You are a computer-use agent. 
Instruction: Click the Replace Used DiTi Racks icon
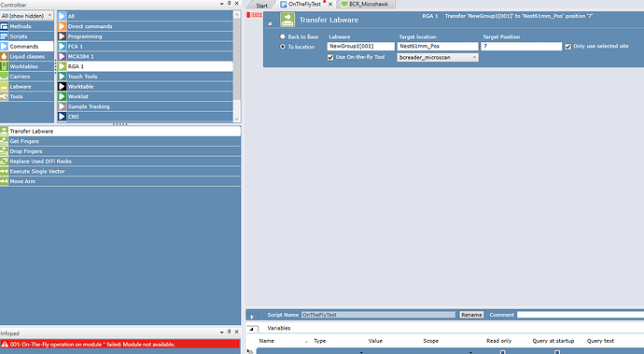point(4,162)
